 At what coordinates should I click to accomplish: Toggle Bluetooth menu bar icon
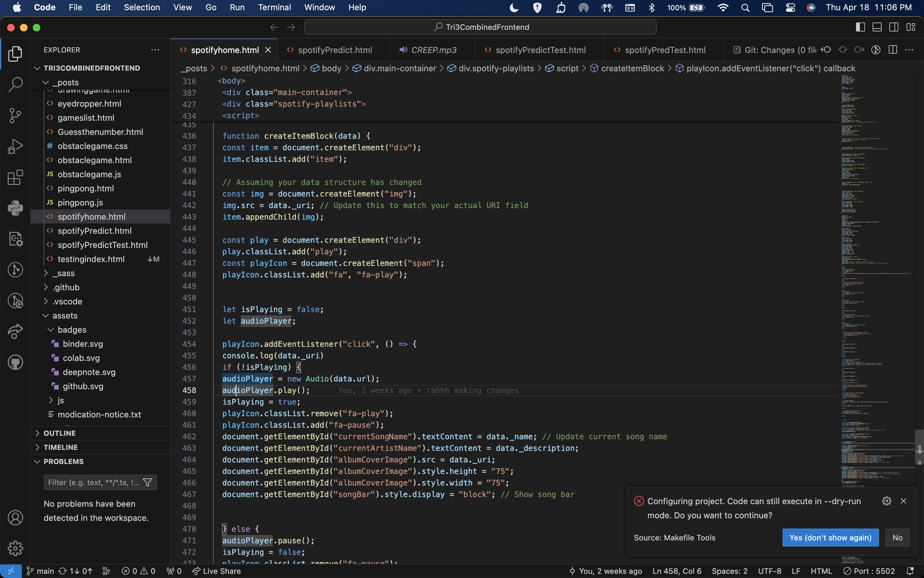[652, 7]
